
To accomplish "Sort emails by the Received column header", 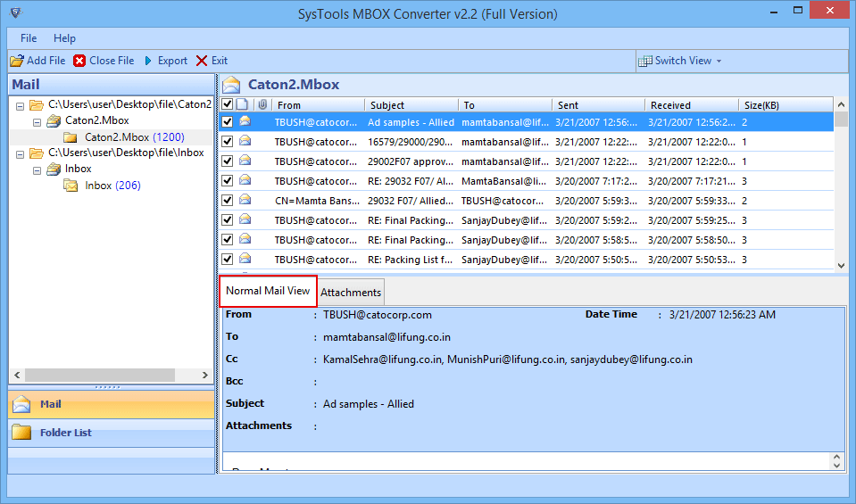I will pos(692,105).
